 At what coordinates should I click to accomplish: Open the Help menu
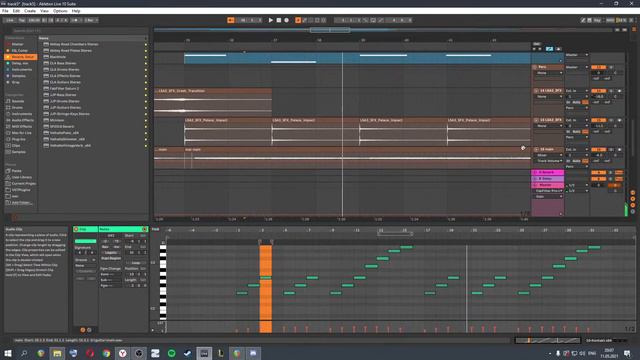coord(76,11)
